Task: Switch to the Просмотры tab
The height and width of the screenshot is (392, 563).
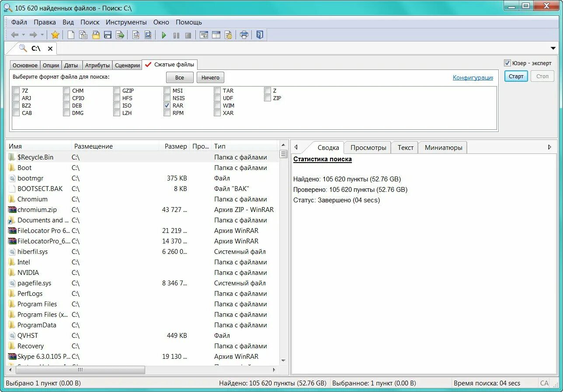Action: [x=368, y=147]
